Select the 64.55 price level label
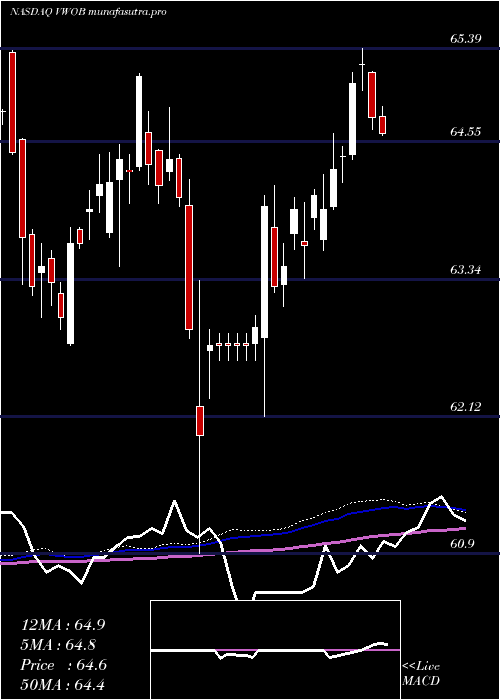The width and height of the screenshot is (500, 700). click(x=466, y=132)
